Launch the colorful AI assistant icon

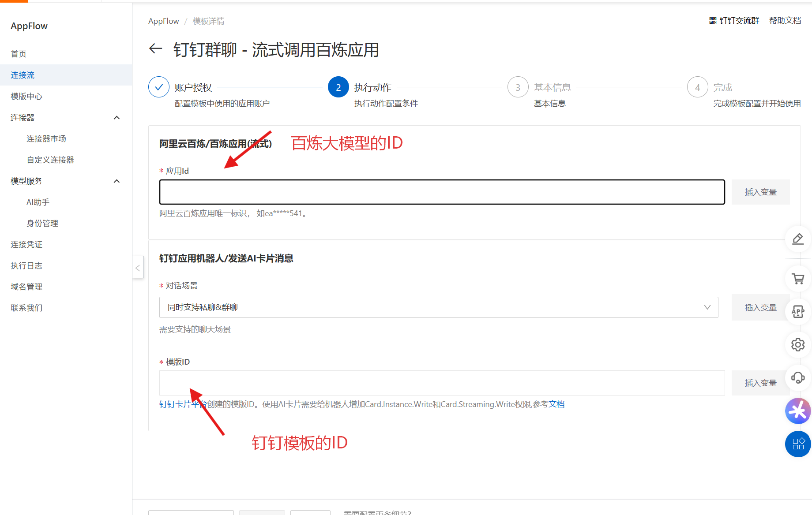pyautogui.click(x=798, y=411)
